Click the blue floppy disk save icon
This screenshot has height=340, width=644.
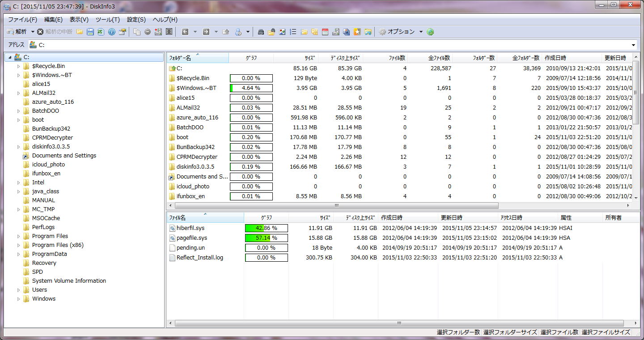[x=90, y=32]
